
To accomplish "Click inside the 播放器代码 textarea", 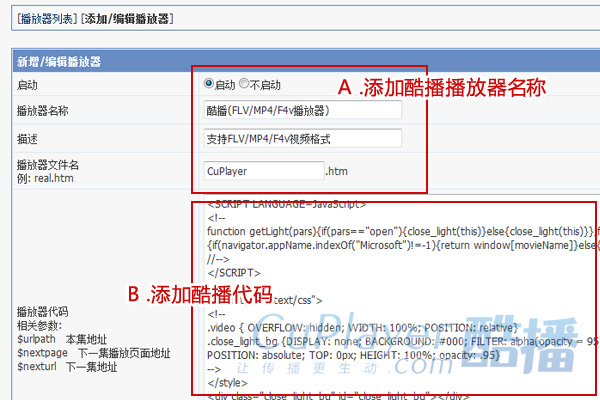I will pyautogui.click(x=402, y=297).
